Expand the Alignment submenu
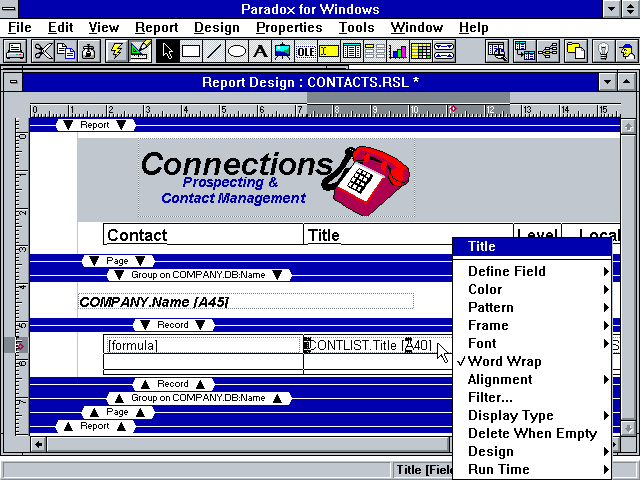This screenshot has width=640, height=480. pyautogui.click(x=531, y=379)
